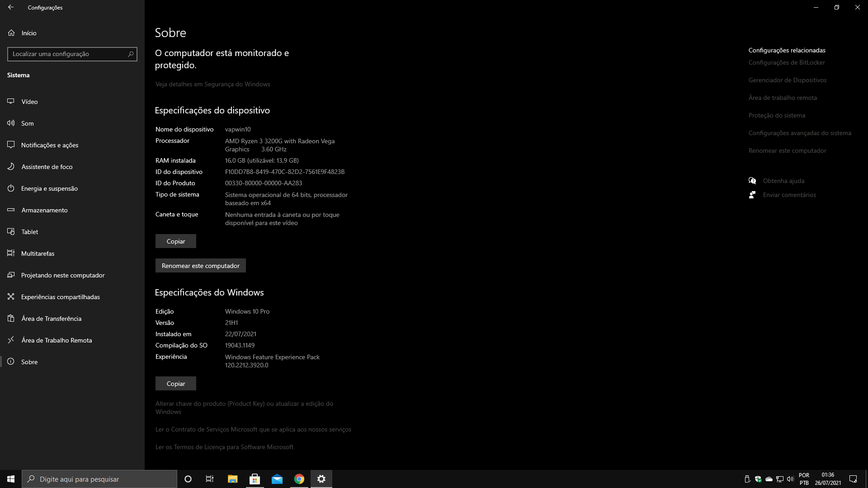Image resolution: width=868 pixels, height=488 pixels.
Task: Open Cortana circle on taskbar
Action: pos(188,479)
